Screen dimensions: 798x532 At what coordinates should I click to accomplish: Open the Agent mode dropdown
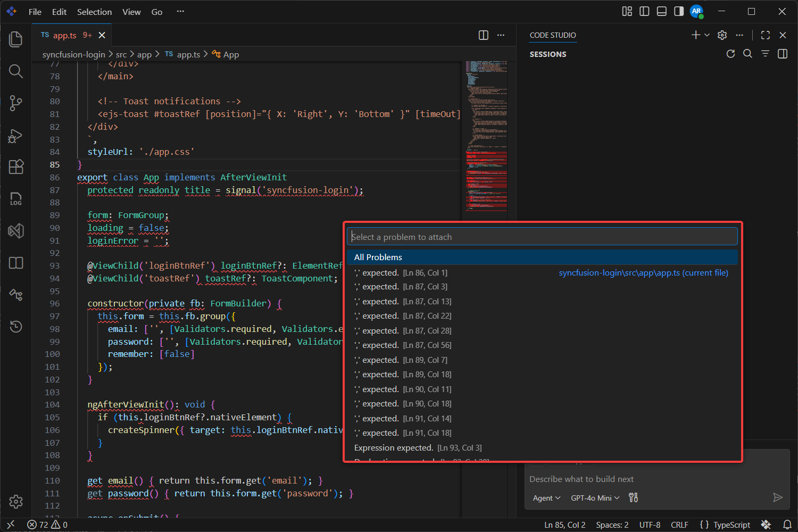546,497
